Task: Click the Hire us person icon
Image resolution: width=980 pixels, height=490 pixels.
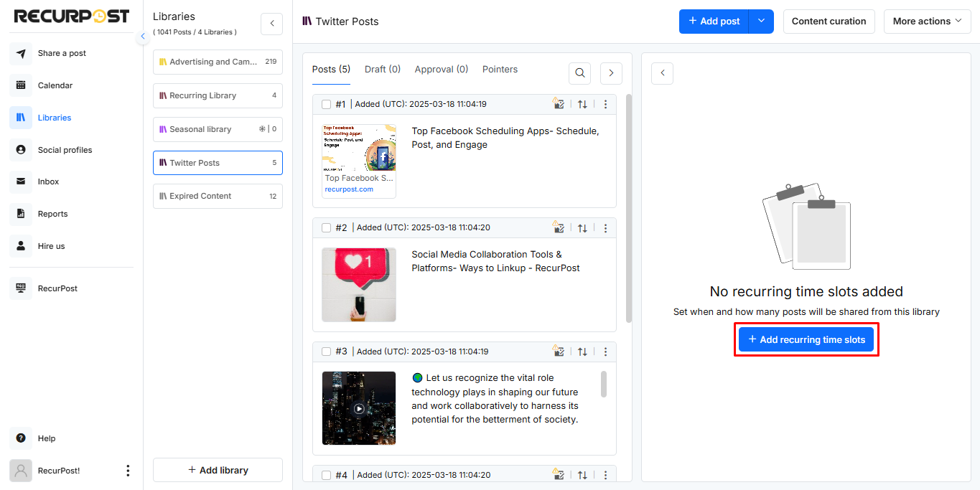Action: tap(21, 246)
